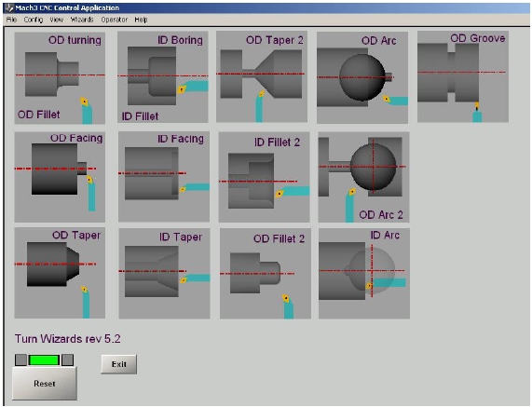This screenshot has width=532, height=407.
Task: Select the ID Arc wizard
Action: (x=364, y=274)
